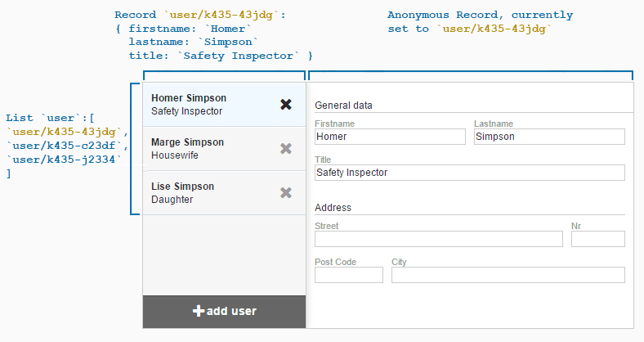Delete Marge Simpson using the X icon
This screenshot has width=644, height=342.
[x=286, y=148]
